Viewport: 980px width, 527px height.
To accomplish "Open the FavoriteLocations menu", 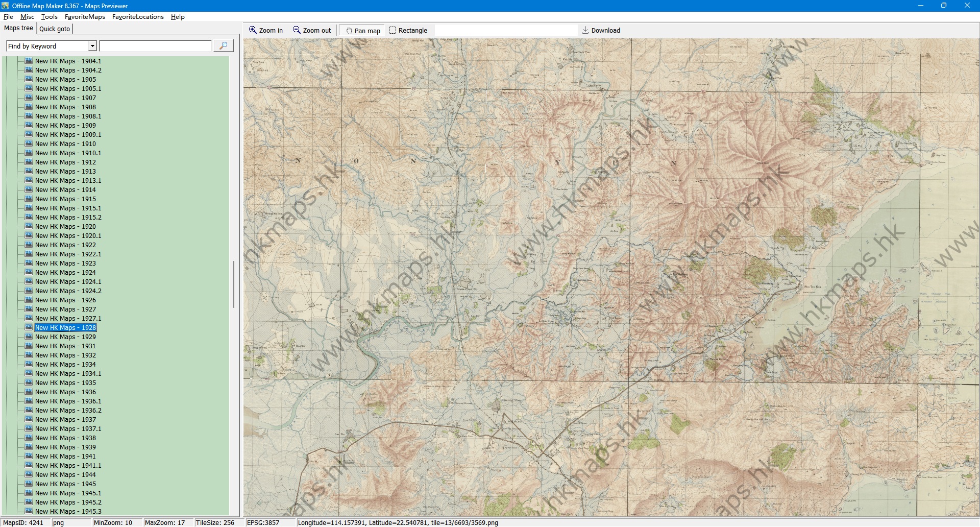I will tap(138, 17).
